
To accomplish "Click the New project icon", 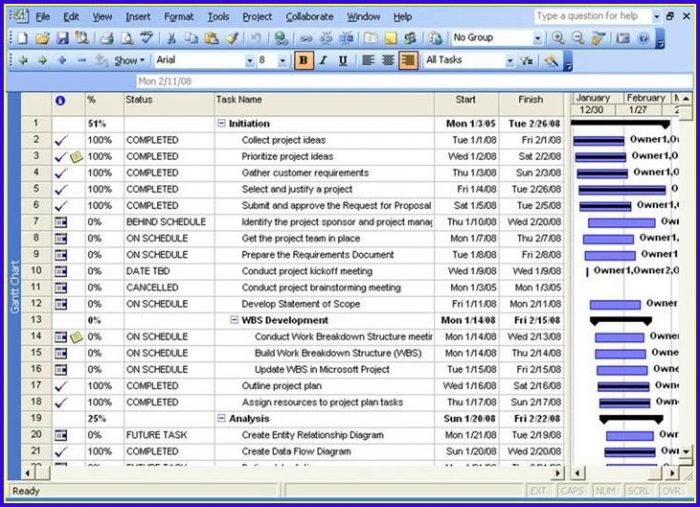I will click(x=22, y=38).
